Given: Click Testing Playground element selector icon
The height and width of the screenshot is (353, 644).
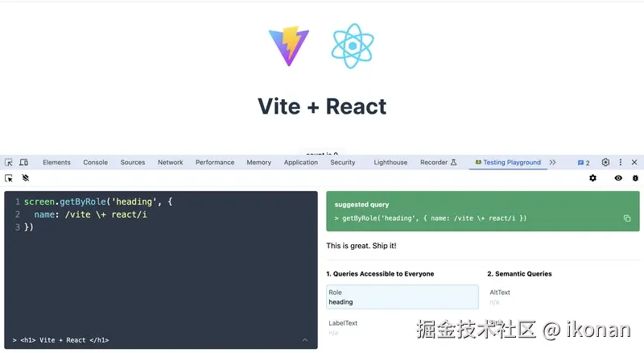Looking at the screenshot, I should click(9, 178).
